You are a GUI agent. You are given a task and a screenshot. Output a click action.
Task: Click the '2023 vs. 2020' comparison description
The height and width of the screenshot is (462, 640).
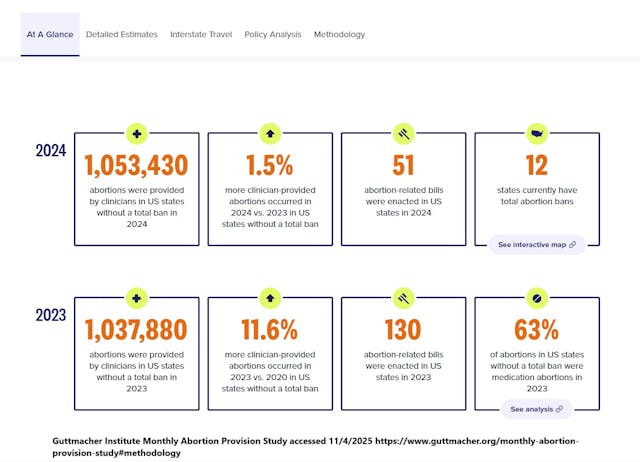[270, 371]
